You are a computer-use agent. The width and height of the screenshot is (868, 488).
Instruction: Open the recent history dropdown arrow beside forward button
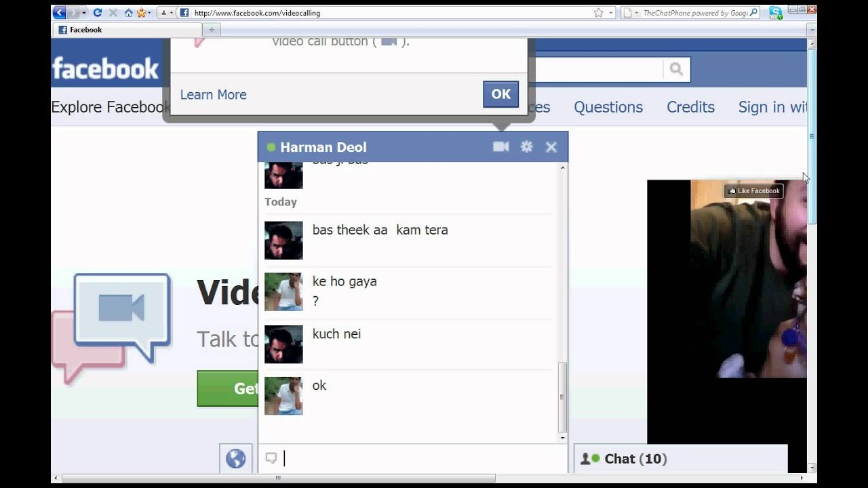(84, 13)
